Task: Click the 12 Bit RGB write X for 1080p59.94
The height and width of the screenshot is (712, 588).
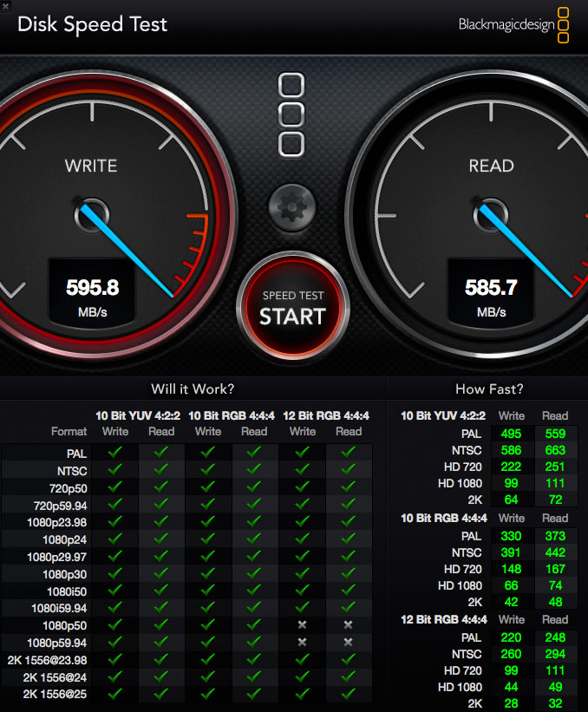Action: coord(302,642)
